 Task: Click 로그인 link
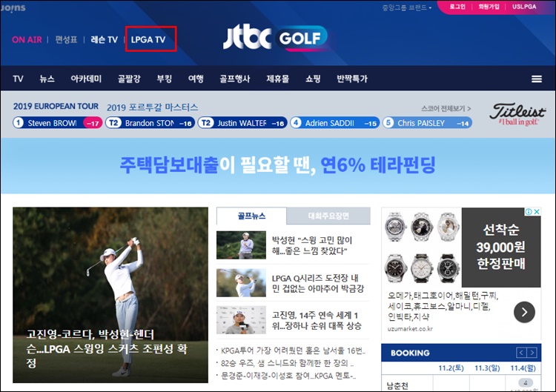[457, 7]
